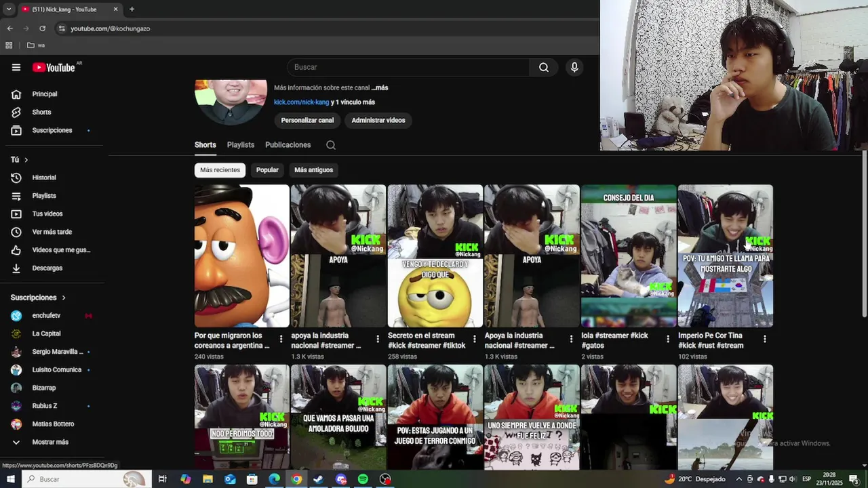868x488 pixels.
Task: Open Microsoft Edge from the taskbar
Action: 274,479
